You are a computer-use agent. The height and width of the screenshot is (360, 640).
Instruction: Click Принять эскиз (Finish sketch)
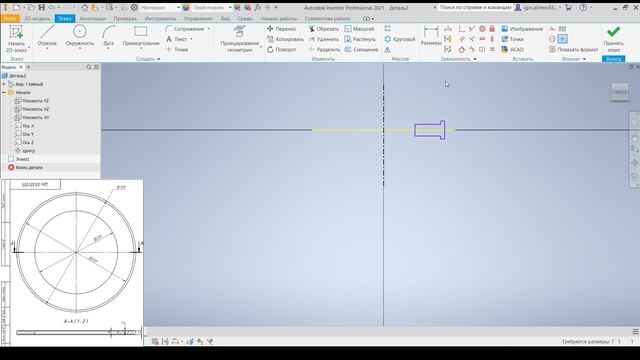[x=613, y=39]
